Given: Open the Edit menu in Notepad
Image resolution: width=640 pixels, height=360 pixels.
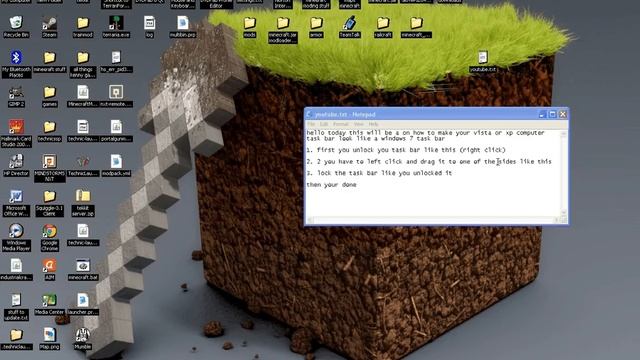Looking at the screenshot, I should [324, 124].
